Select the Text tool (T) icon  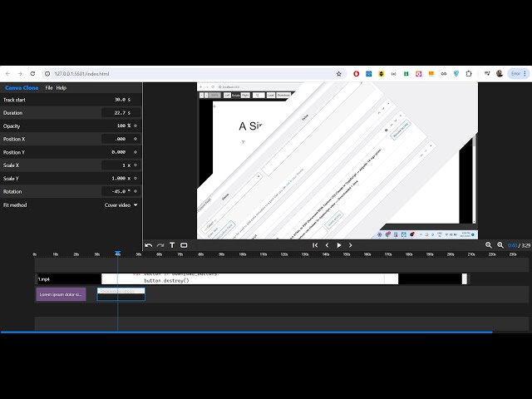coord(172,245)
